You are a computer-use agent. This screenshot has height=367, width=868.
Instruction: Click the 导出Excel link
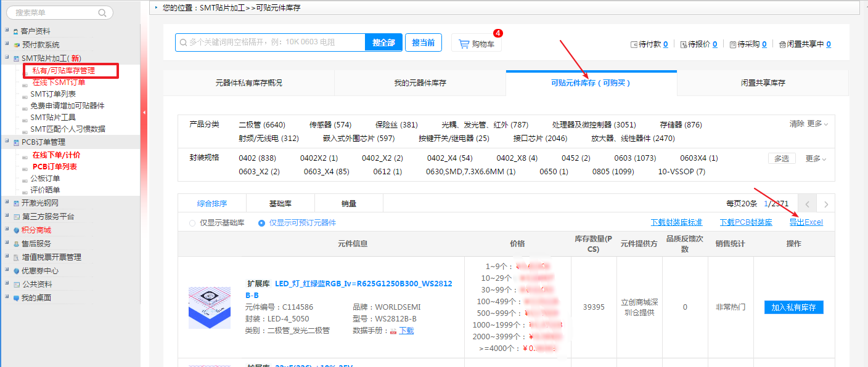806,222
